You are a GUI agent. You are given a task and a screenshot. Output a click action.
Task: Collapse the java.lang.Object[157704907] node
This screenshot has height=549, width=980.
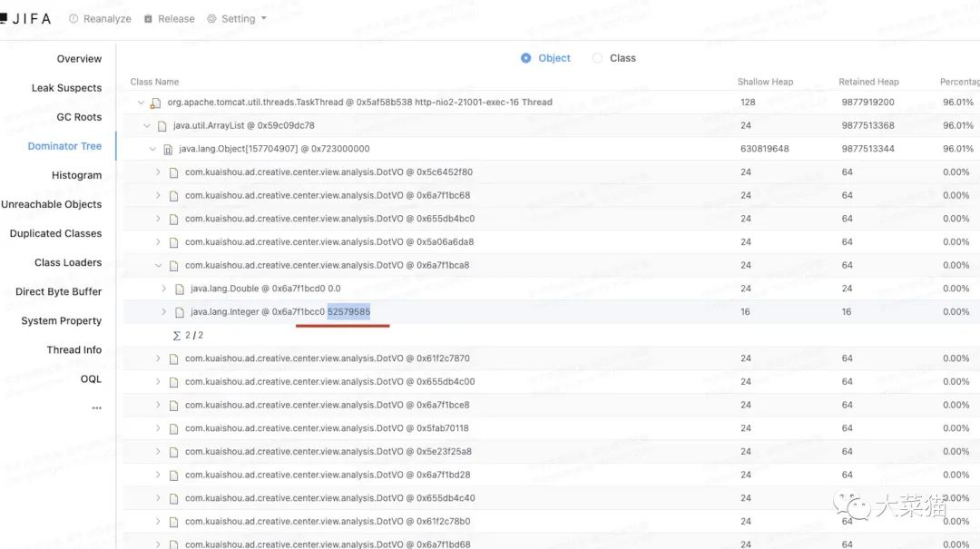pyautogui.click(x=152, y=149)
